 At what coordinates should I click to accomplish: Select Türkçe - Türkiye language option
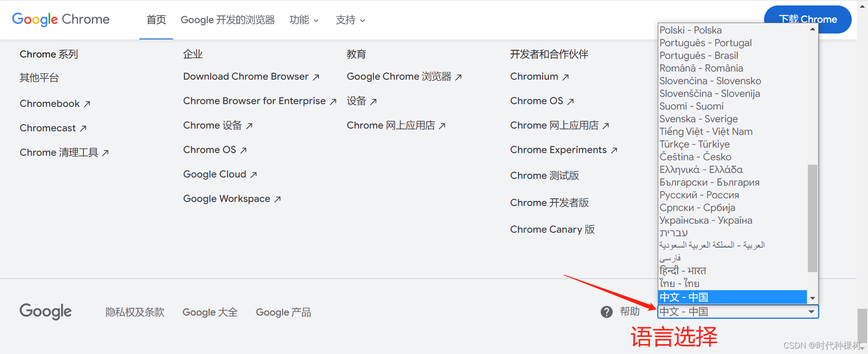point(733,144)
